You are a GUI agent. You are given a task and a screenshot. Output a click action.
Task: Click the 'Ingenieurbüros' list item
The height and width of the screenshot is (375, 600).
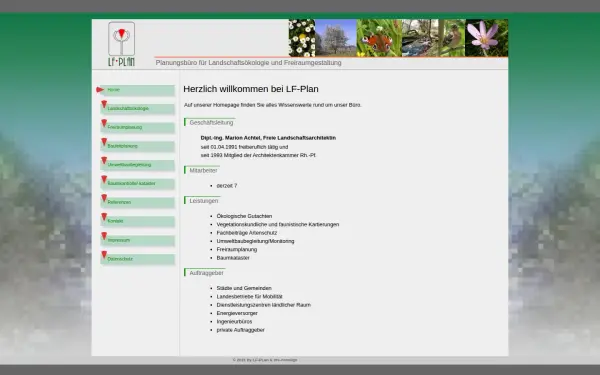coord(234,322)
